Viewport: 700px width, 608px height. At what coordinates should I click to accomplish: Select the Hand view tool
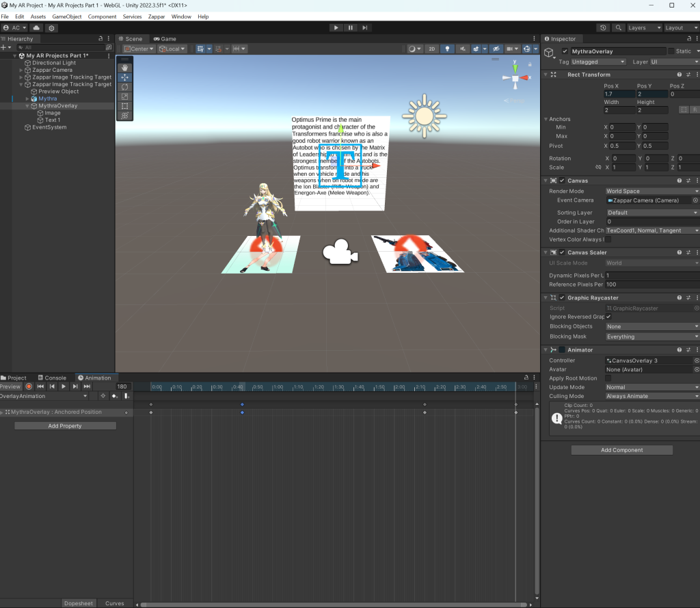pyautogui.click(x=124, y=68)
